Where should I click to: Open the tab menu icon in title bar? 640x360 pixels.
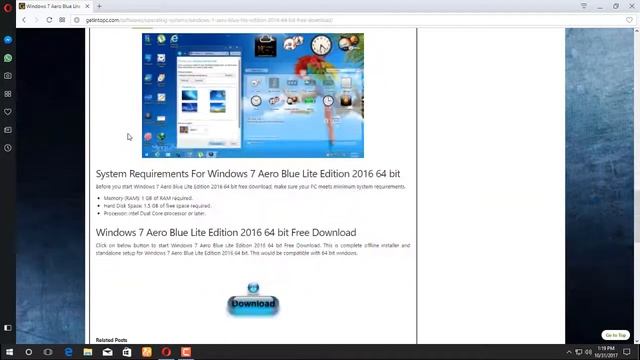pyautogui.click(x=584, y=6)
